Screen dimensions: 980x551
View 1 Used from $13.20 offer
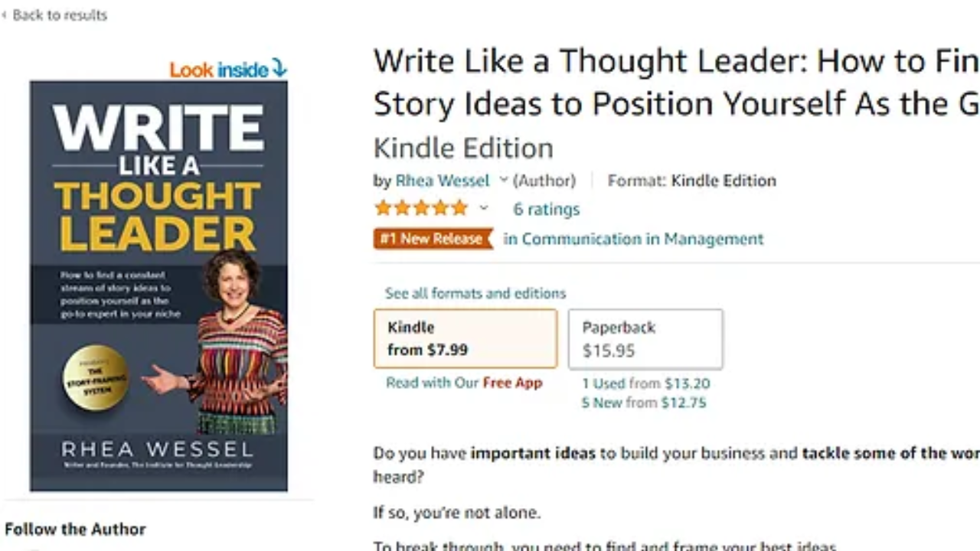click(x=645, y=383)
